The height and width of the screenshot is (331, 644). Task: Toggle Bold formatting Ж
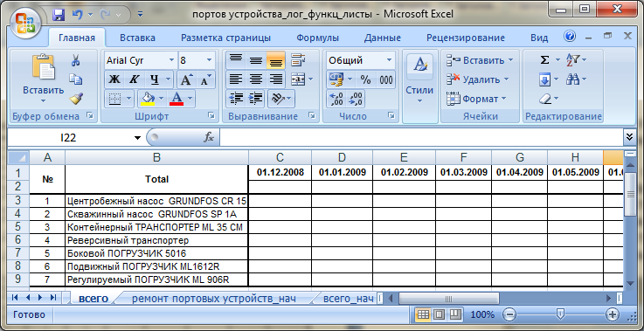point(114,79)
